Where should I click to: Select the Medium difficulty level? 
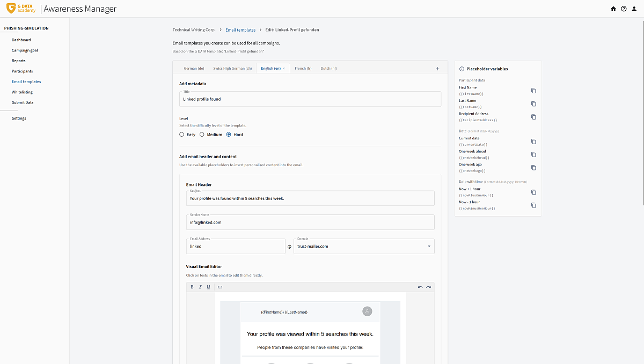[x=202, y=135]
